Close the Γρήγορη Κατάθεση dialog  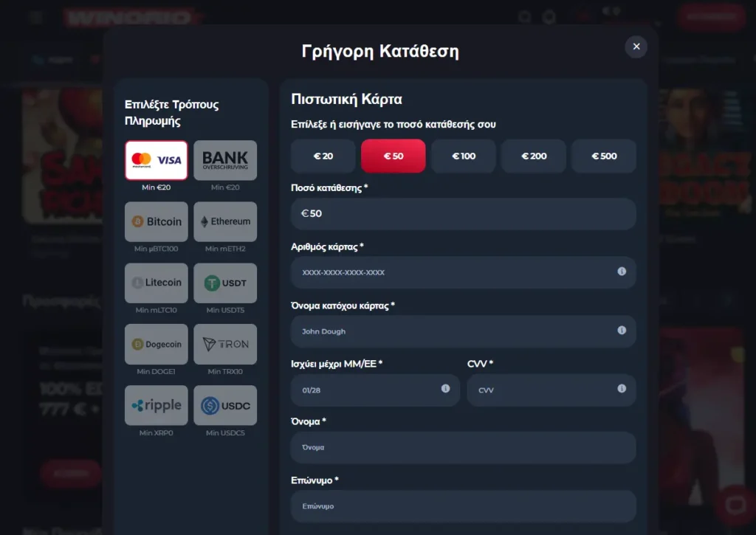click(636, 46)
